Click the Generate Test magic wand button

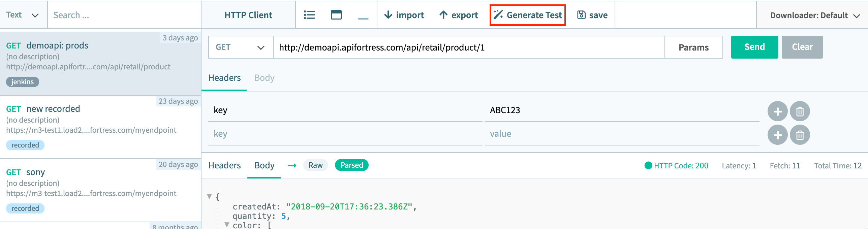[x=528, y=15]
